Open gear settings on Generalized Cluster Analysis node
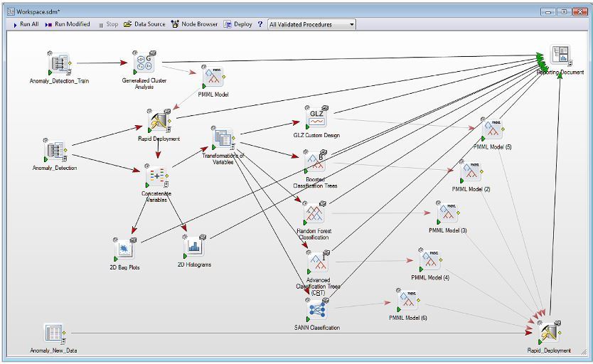This screenshot has height=364, width=593. pos(135,53)
